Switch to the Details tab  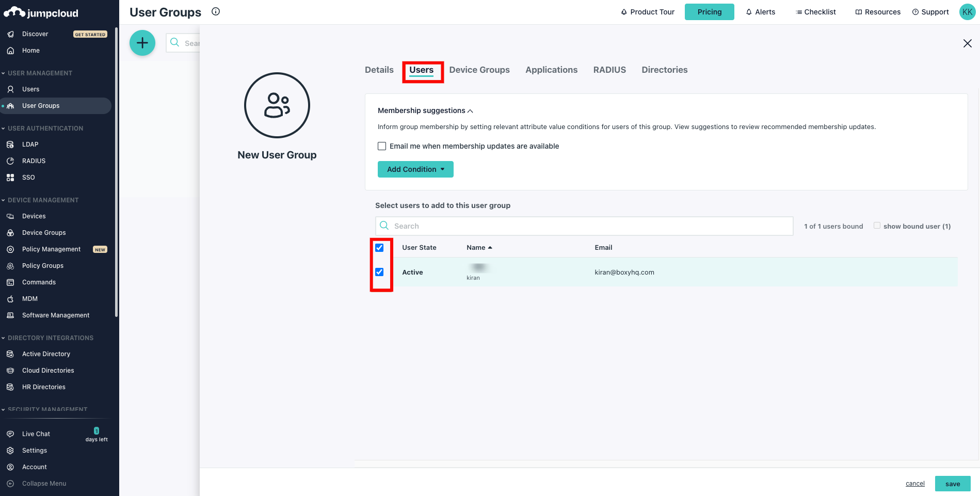click(x=379, y=70)
